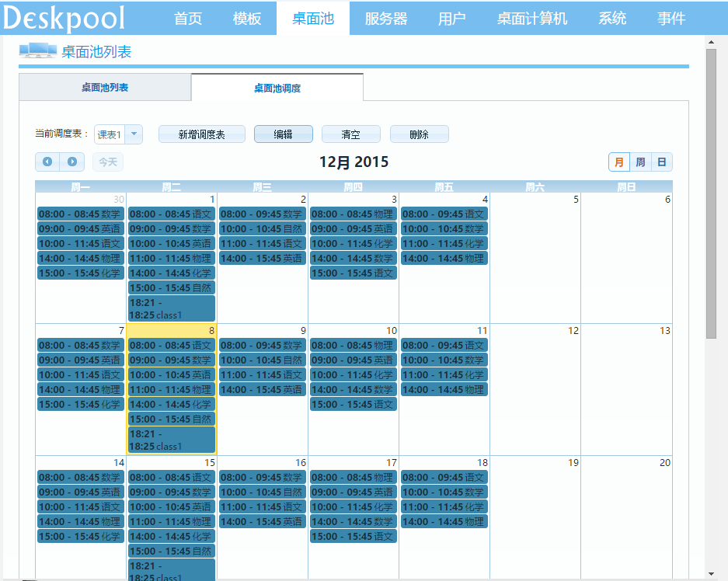
Task: Select Dec 18 event 11:00 - 11:45 化学
Action: 444,506
